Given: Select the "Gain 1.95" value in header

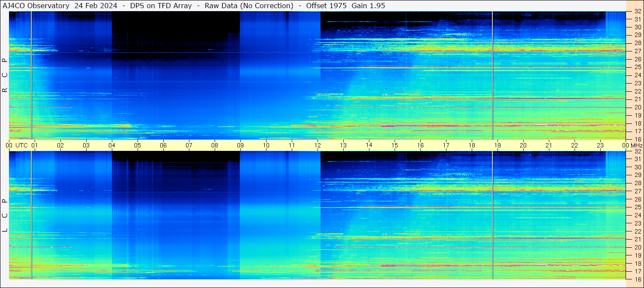Looking at the screenshot, I should pyautogui.click(x=368, y=6).
